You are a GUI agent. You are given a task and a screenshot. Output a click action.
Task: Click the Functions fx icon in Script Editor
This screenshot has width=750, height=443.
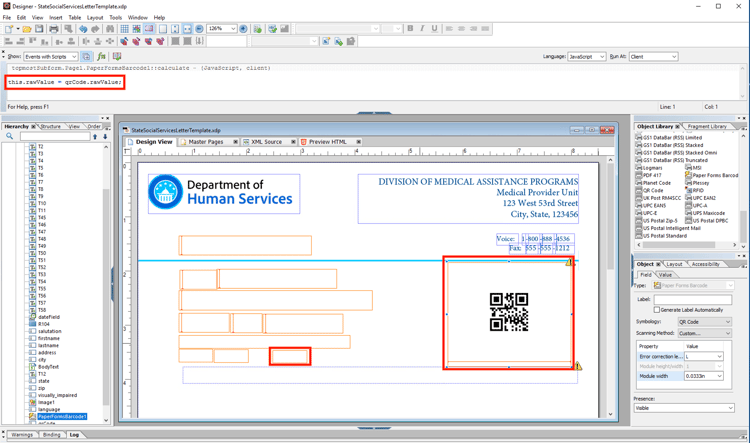point(101,56)
